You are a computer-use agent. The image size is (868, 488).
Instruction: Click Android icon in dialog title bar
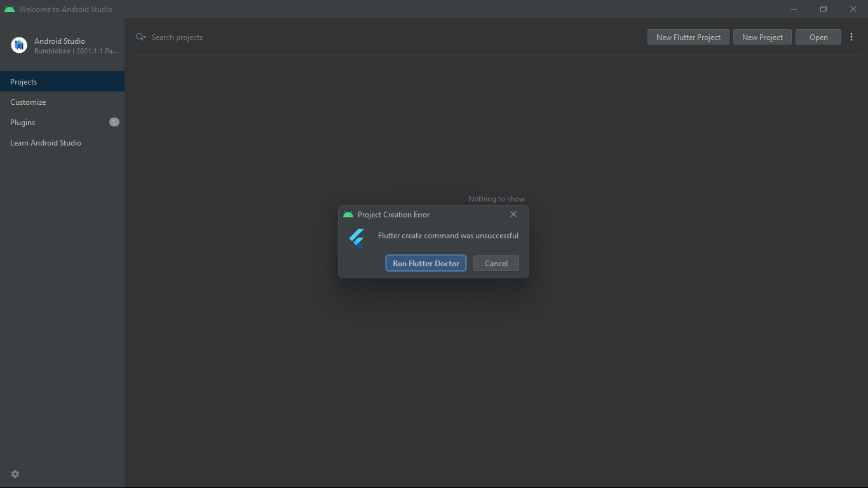tap(348, 215)
